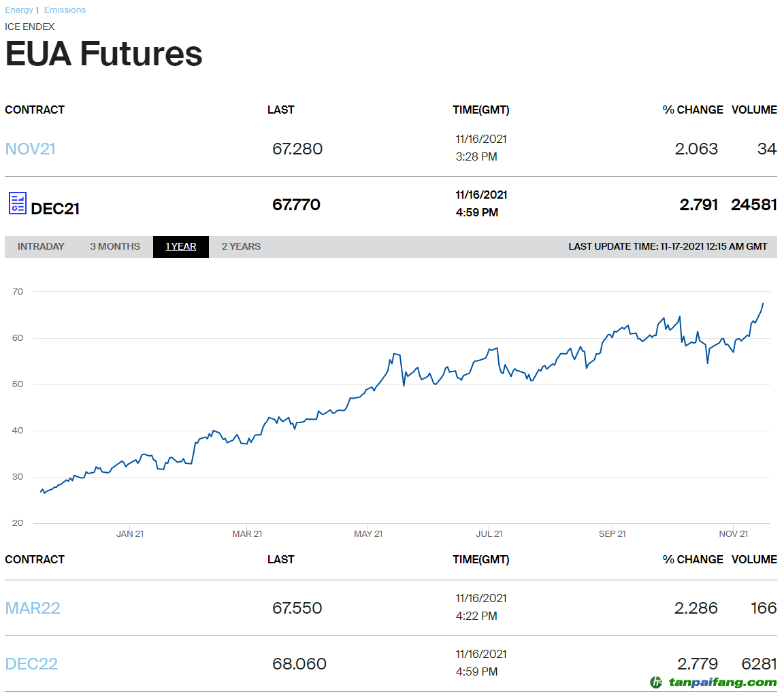Click the DEC21 last price 67.770

pos(296,205)
